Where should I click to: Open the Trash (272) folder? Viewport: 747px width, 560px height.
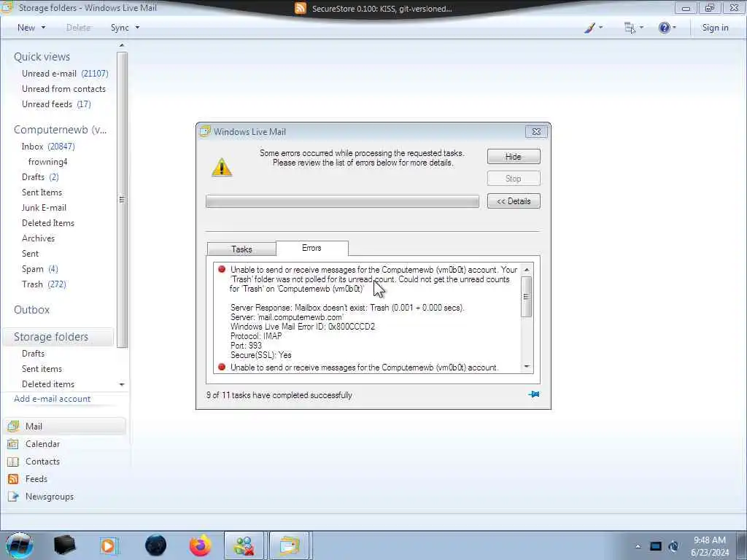pos(44,284)
